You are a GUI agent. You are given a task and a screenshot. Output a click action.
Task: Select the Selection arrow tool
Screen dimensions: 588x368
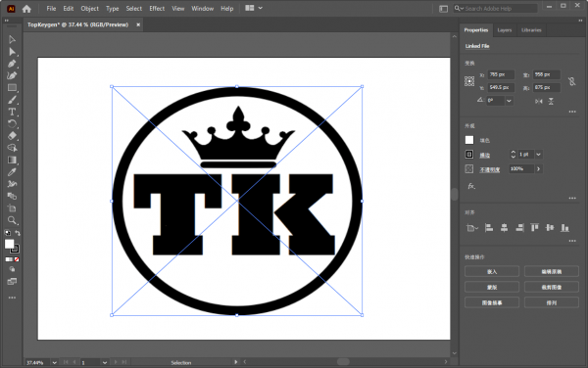12,40
